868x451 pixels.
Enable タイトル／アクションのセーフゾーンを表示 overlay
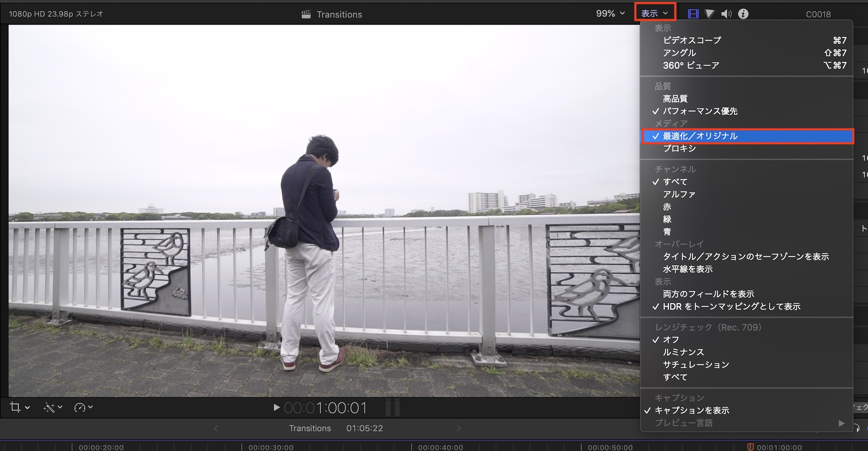[746, 257]
